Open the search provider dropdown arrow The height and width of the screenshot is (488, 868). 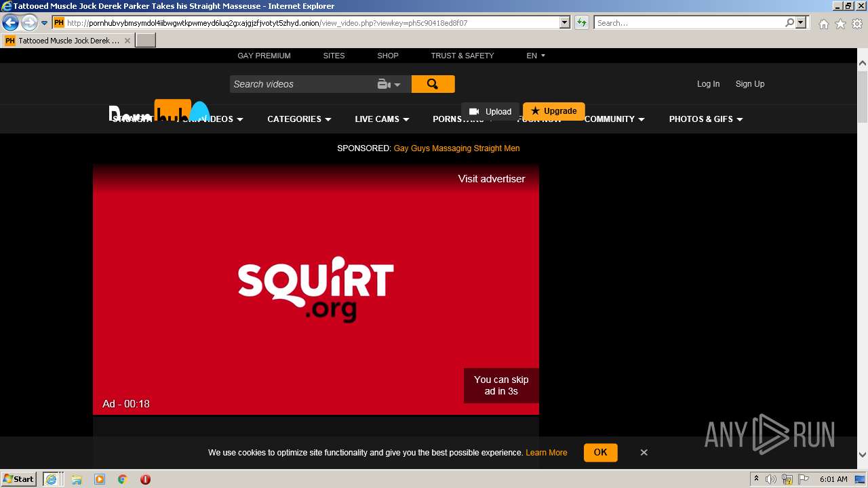pos(801,22)
